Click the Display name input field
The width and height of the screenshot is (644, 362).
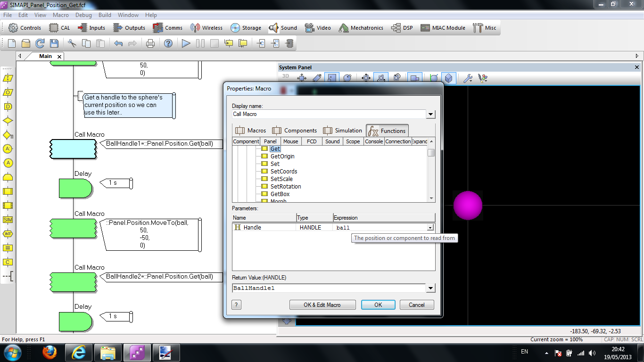pos(329,114)
